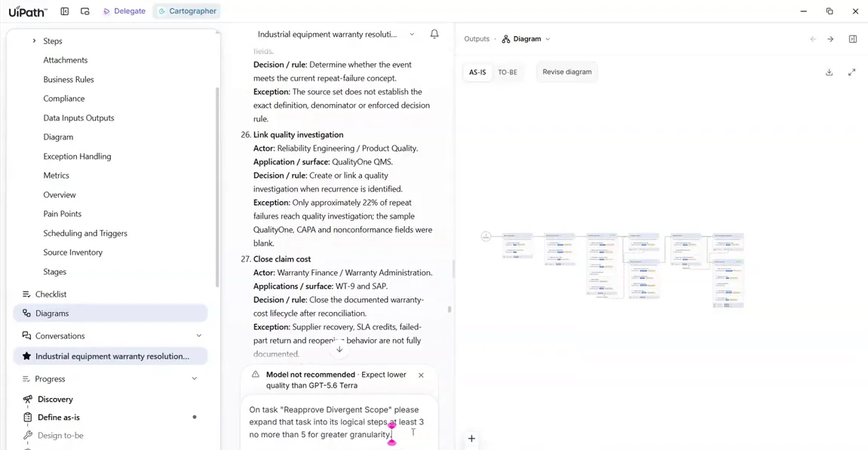Select the Define as-is progress step
868x450 pixels.
click(59, 418)
